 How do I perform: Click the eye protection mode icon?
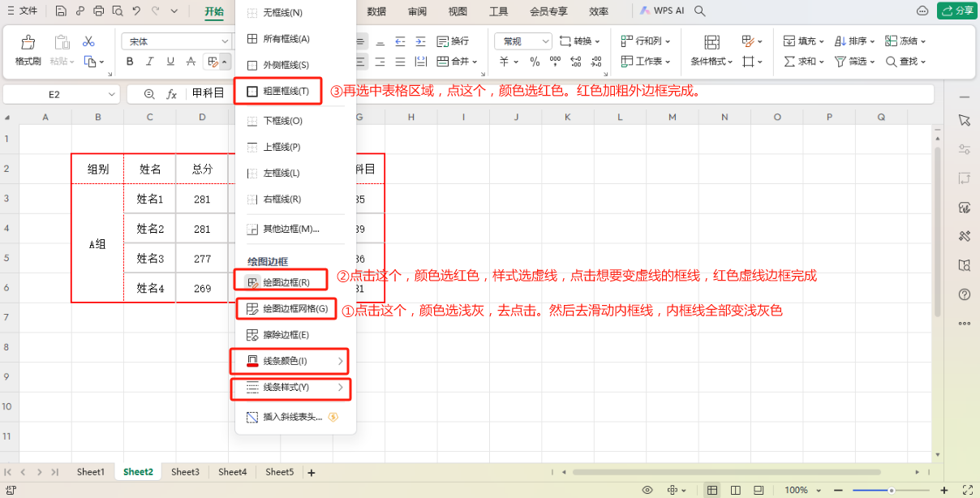pyautogui.click(x=647, y=490)
